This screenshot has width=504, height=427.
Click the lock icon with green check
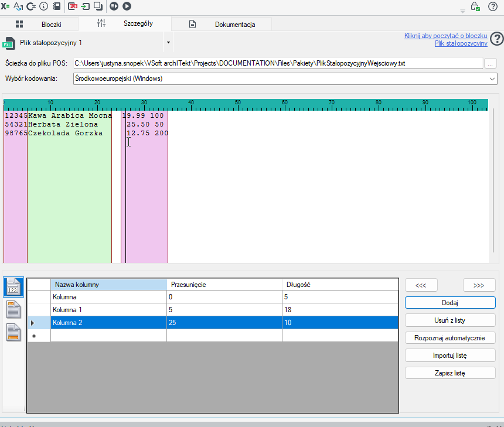point(475,6)
